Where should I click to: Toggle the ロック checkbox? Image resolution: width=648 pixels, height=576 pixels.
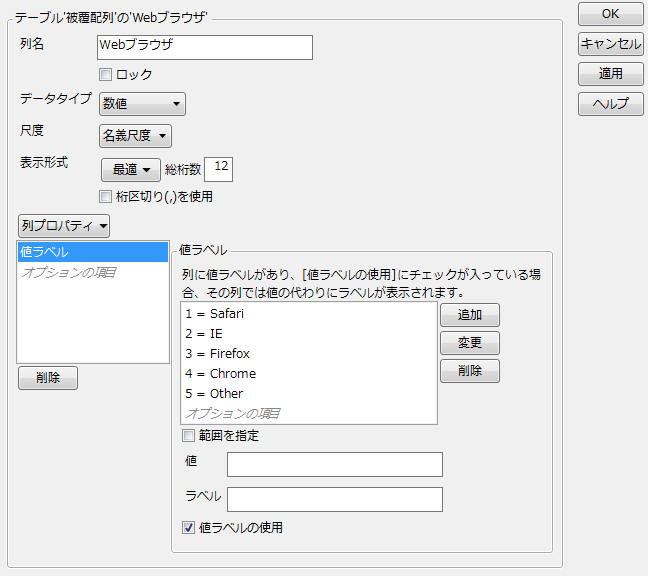pos(106,75)
